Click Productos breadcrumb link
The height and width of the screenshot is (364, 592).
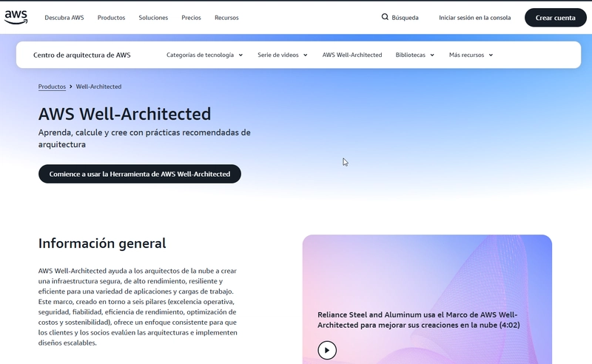pyautogui.click(x=52, y=87)
